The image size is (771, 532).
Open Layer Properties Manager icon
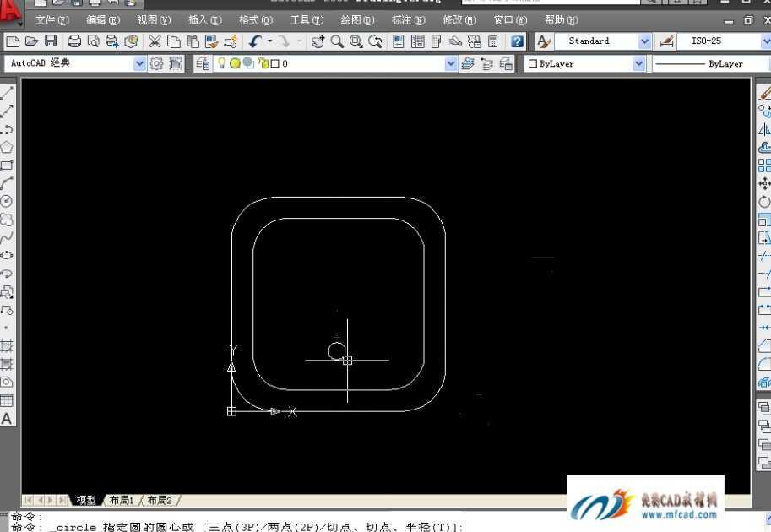202,63
